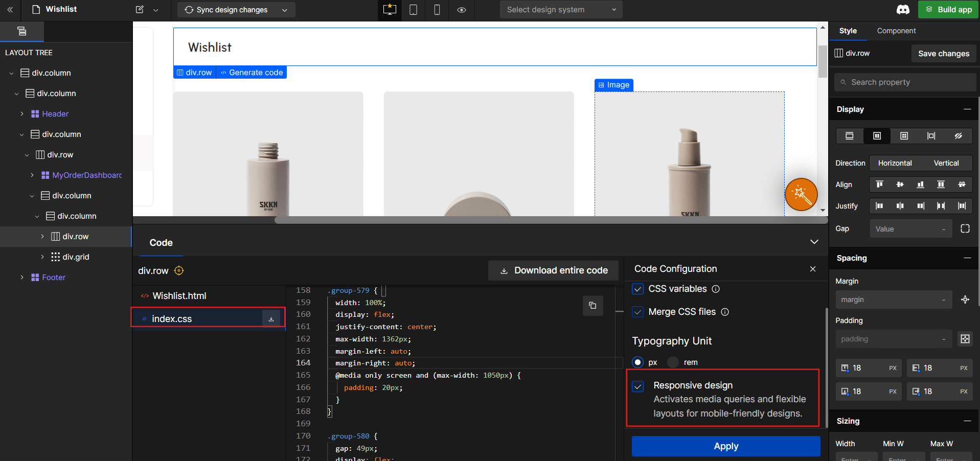The width and height of the screenshot is (980, 461).
Task: Set align to stretch
Action: coord(941,185)
